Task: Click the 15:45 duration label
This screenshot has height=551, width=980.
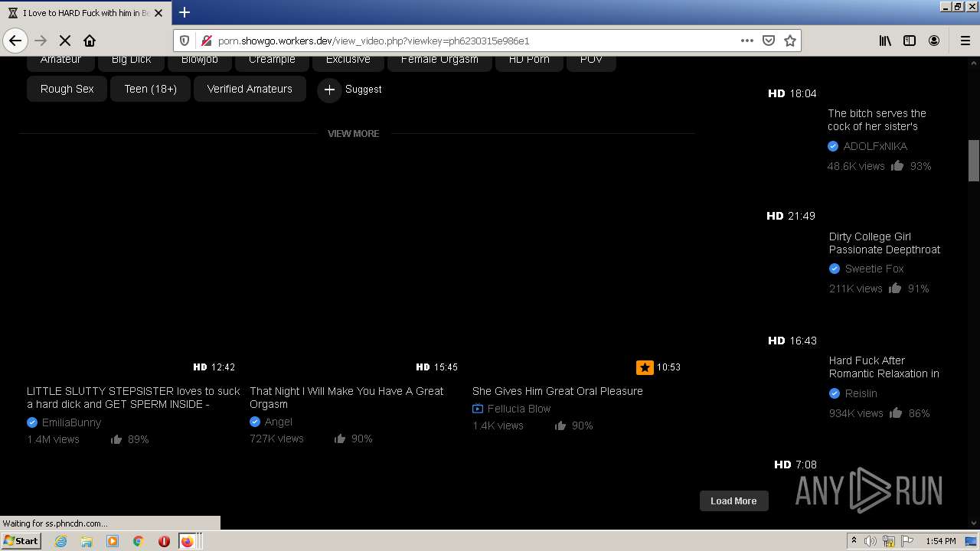Action: click(x=446, y=367)
